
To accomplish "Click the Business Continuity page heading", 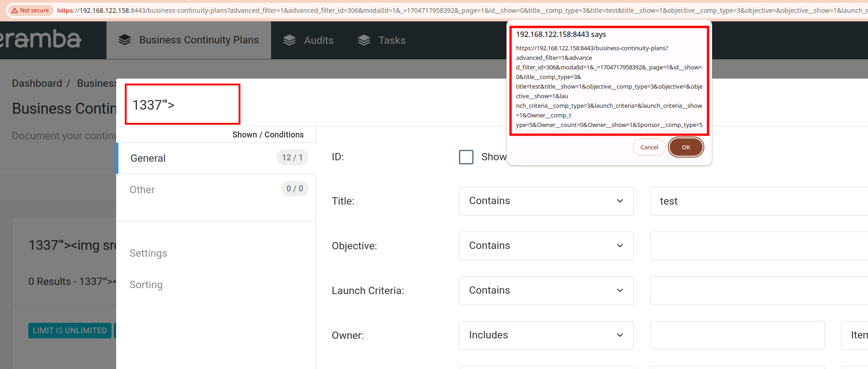I will click(64, 109).
